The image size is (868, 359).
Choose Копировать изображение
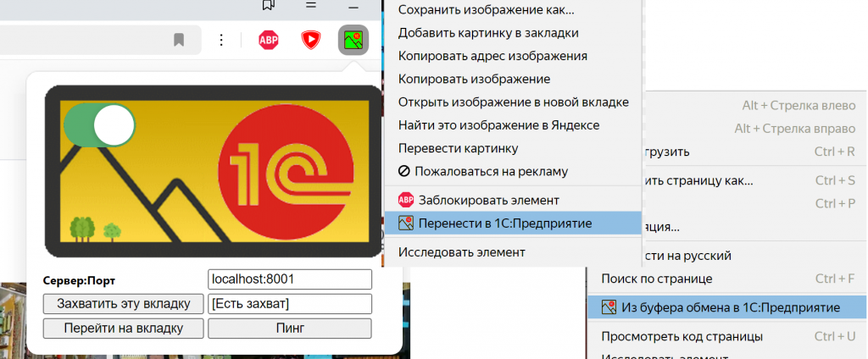tap(513, 79)
